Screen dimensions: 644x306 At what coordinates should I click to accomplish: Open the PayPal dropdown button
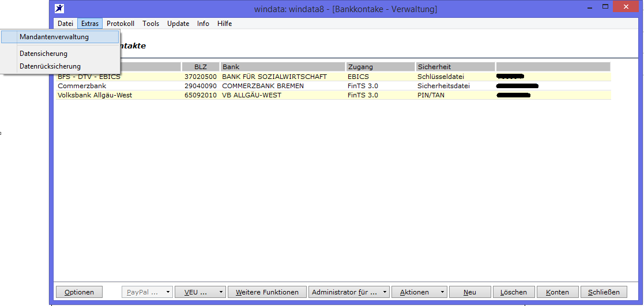coord(148,292)
